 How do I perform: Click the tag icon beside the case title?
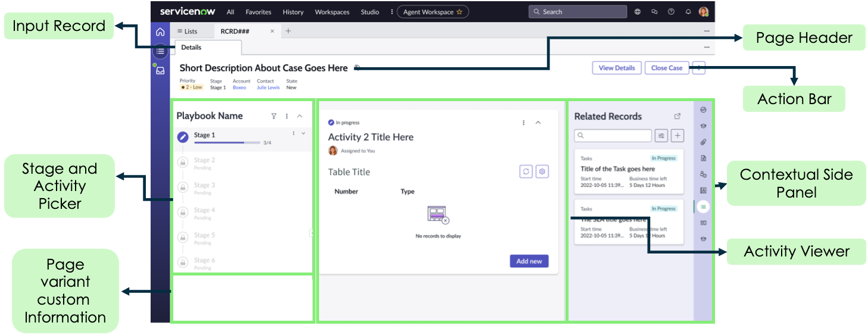click(357, 67)
